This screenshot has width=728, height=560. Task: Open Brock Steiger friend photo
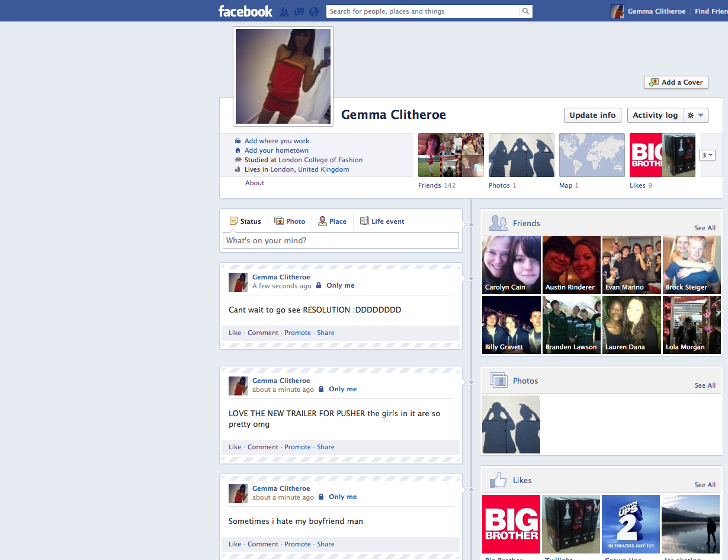pyautogui.click(x=692, y=265)
